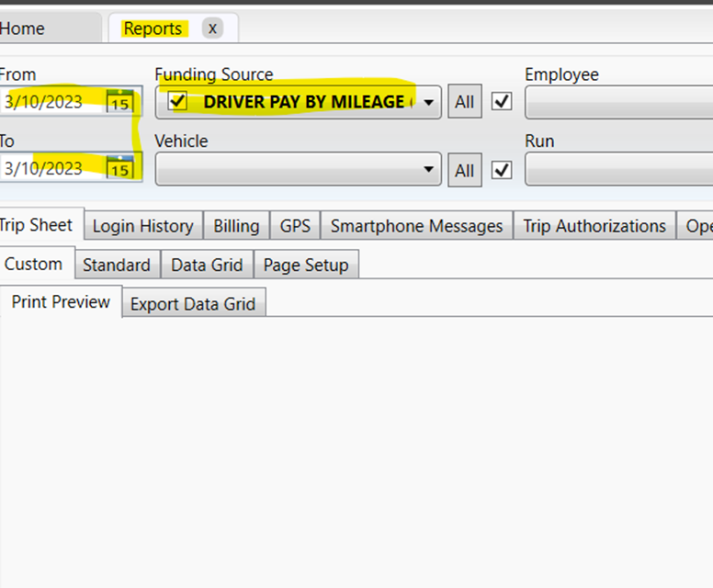Toggle the checkbox beside Funding Source All

click(x=502, y=101)
